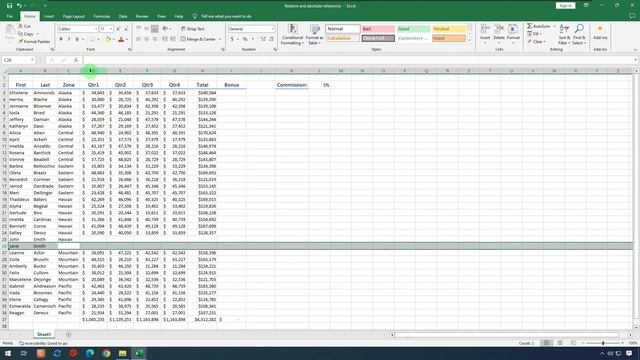Open Format as Table gallery
Viewport: 640px width, 360px height.
click(315, 34)
